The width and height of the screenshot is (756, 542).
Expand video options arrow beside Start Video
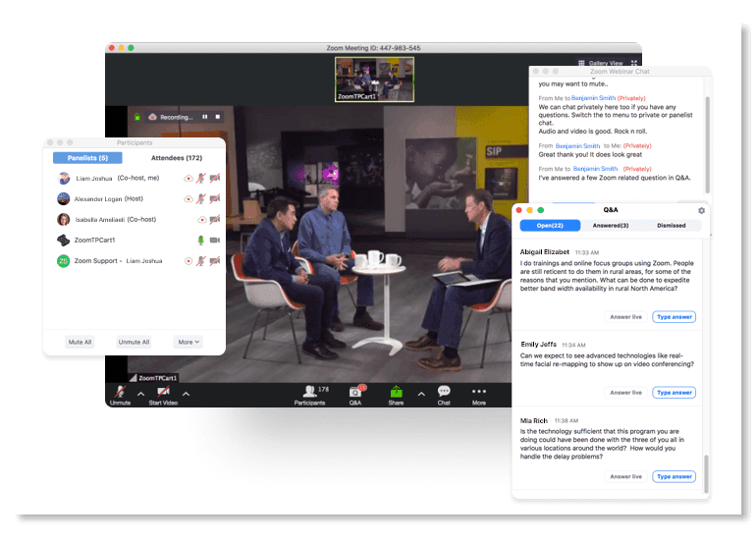pyautogui.click(x=187, y=395)
